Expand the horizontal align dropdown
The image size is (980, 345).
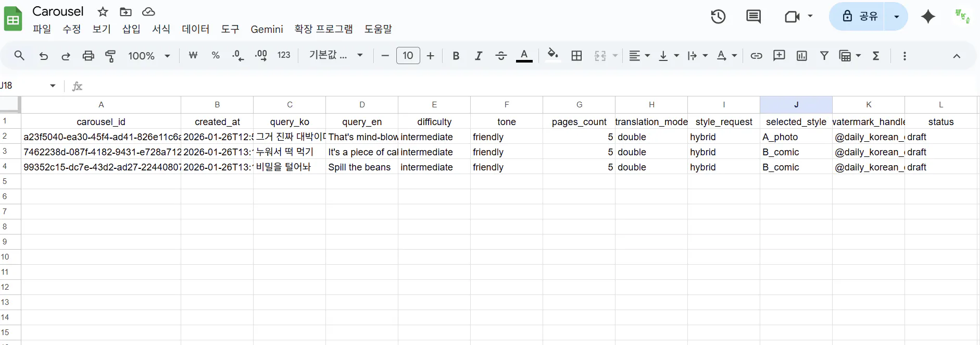tap(639, 56)
